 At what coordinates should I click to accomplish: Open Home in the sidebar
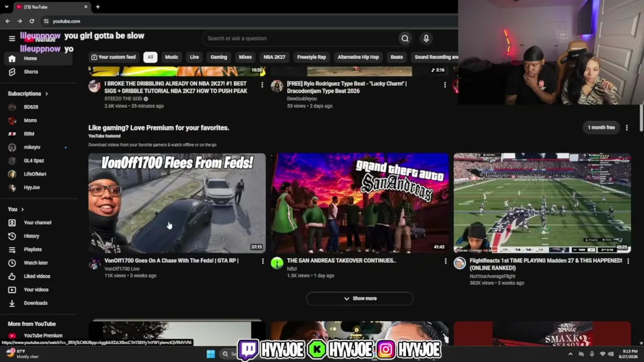(38, 58)
